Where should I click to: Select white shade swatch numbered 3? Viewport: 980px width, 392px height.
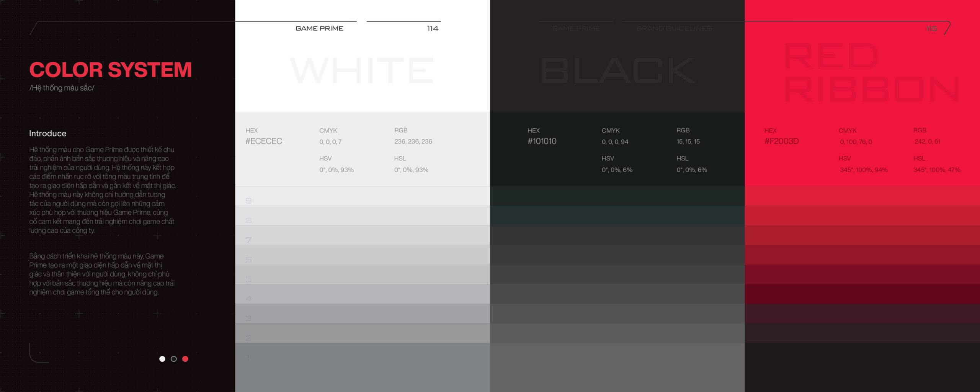pyautogui.click(x=363, y=314)
